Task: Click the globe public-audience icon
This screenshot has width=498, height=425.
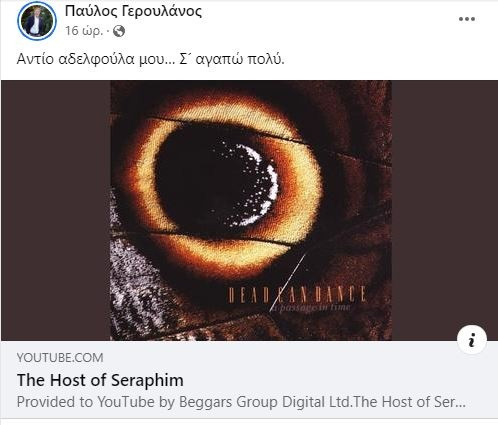Action: [x=119, y=31]
